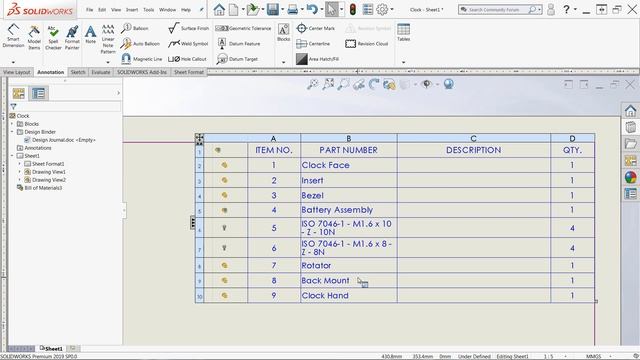Open the Tables tool
The image size is (640, 360).
pyautogui.click(x=403, y=33)
